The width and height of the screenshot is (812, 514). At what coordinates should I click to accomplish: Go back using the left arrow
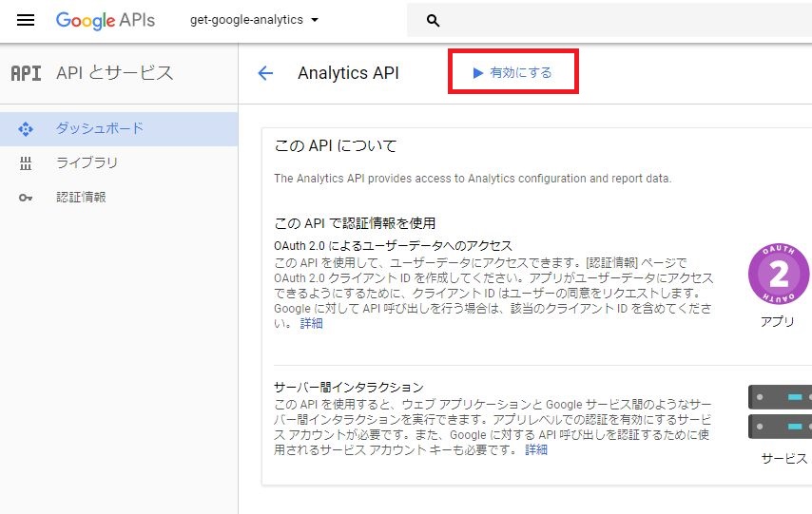click(x=265, y=73)
